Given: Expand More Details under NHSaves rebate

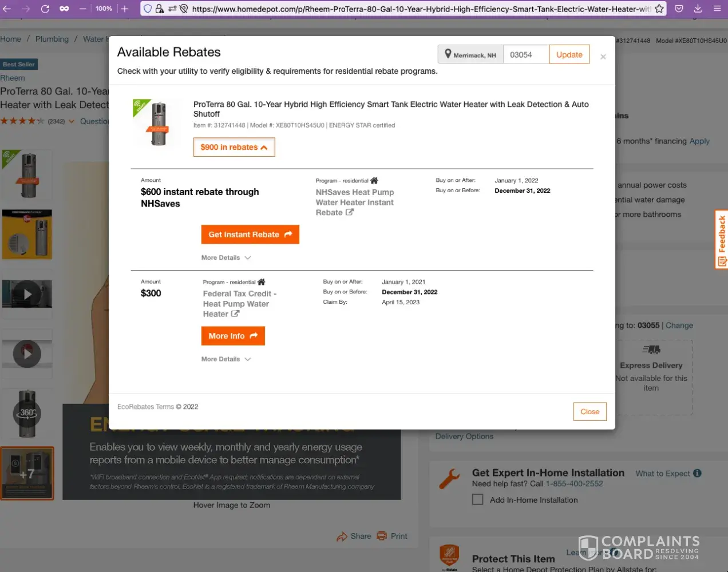Looking at the screenshot, I should coord(226,258).
